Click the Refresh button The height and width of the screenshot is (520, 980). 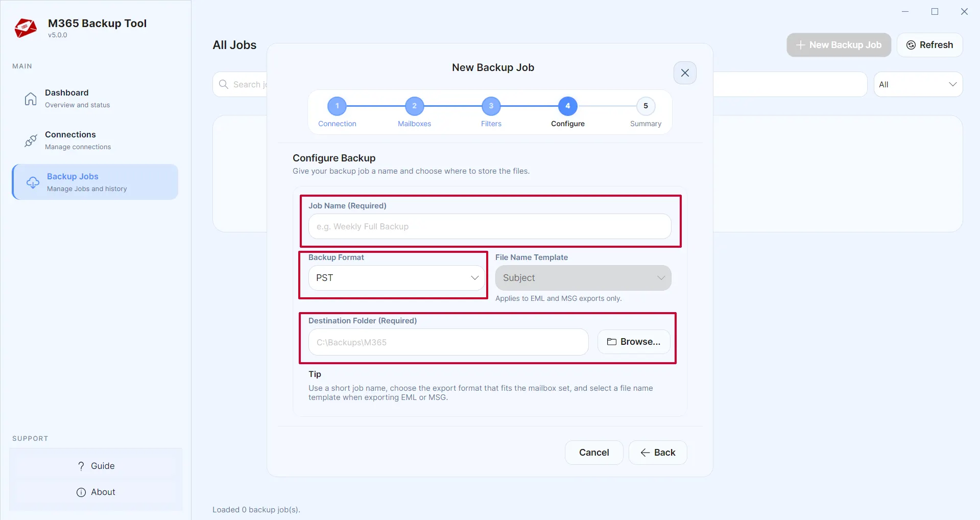click(x=929, y=45)
